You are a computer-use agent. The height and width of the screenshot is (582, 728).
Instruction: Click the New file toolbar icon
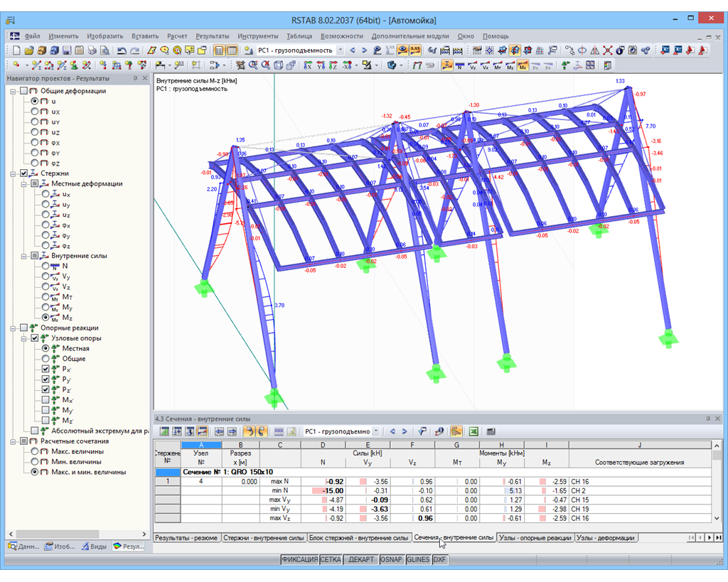click(16, 50)
